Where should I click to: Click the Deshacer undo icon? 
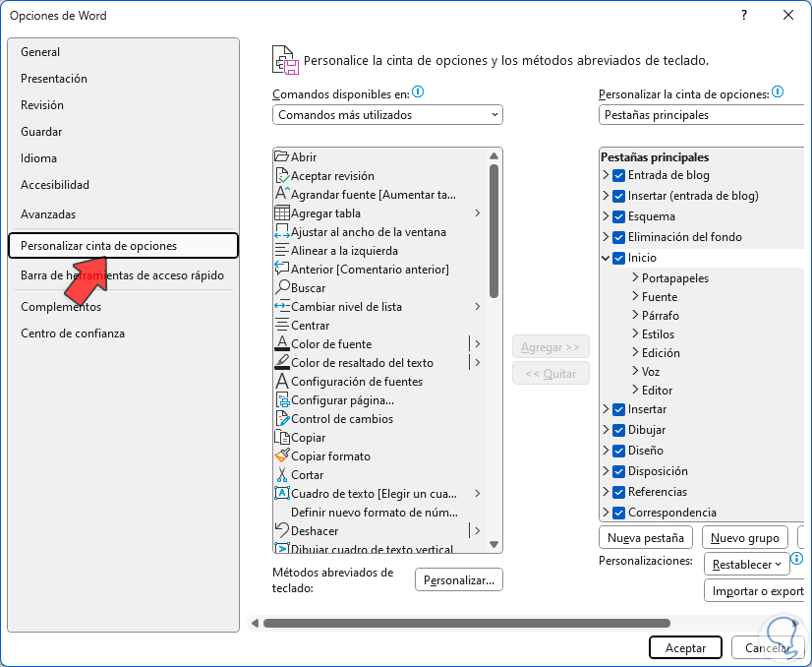[282, 530]
